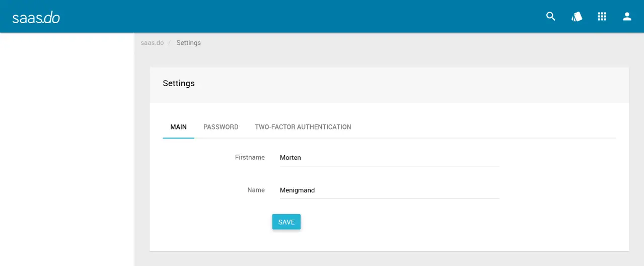Focus the Firstname field containing Morten

[x=389, y=158]
